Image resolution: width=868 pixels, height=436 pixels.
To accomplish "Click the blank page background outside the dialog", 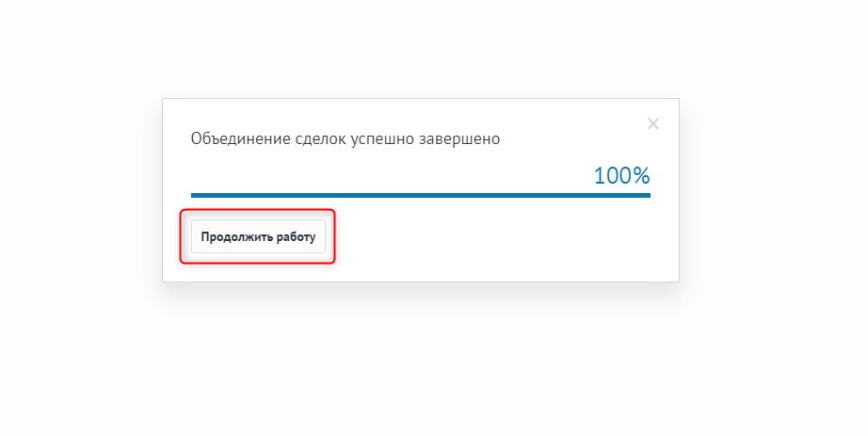I will coord(775,360).
